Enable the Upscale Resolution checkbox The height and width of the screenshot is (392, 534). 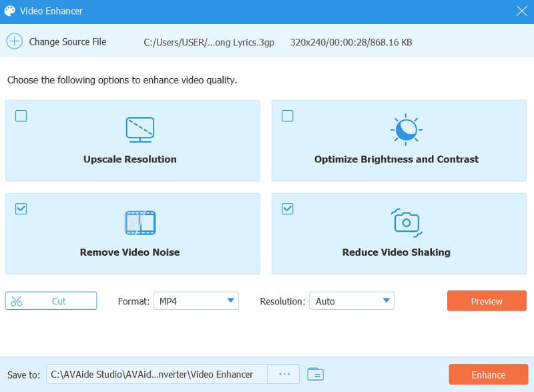click(x=21, y=116)
